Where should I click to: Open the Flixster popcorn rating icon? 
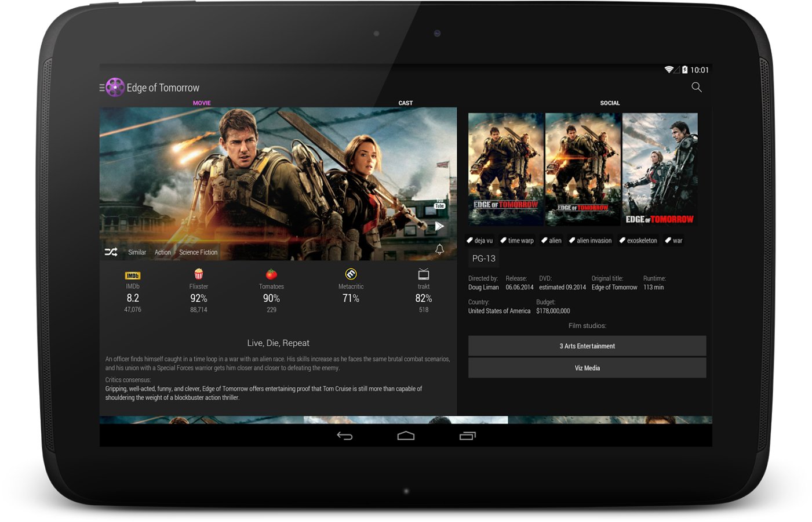coord(199,274)
